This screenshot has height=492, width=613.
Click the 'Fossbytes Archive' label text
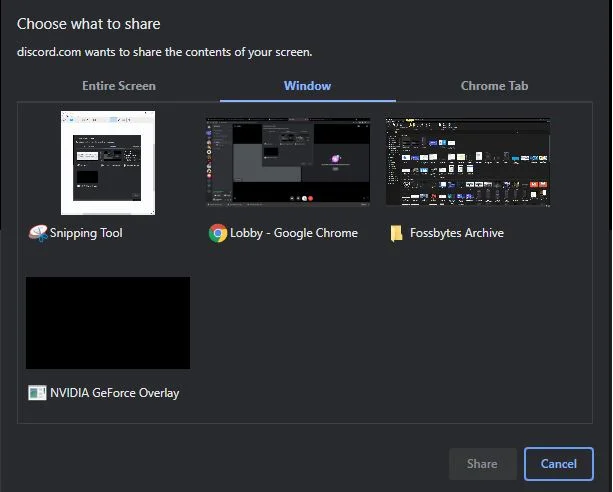(x=457, y=233)
